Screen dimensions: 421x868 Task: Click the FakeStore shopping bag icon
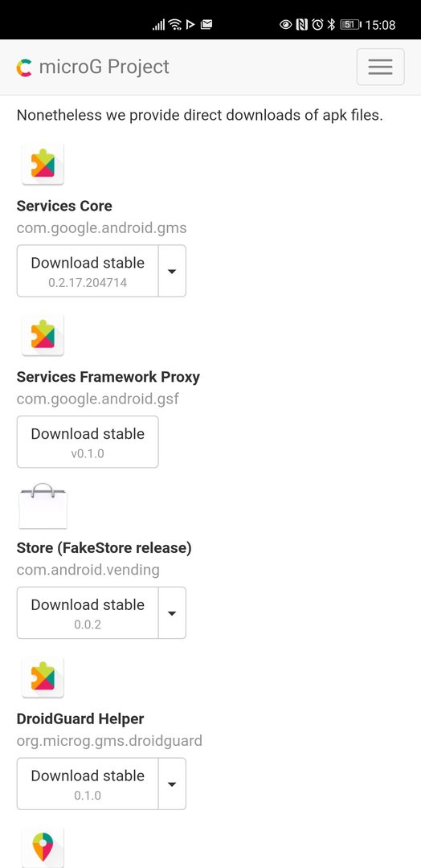coord(43,506)
